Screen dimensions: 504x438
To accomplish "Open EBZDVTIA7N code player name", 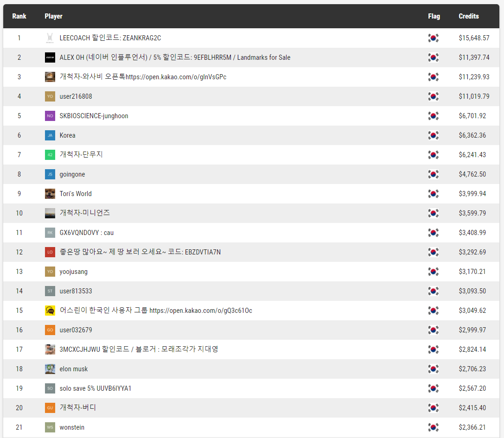I will point(140,252).
